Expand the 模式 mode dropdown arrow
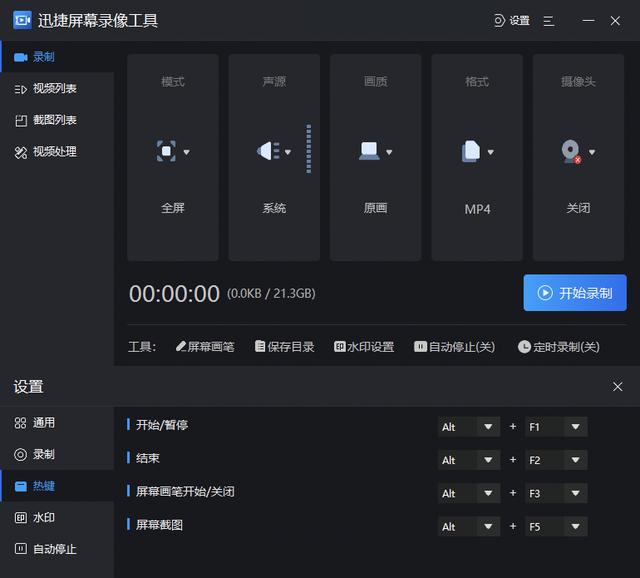The height and width of the screenshot is (578, 640). point(187,152)
